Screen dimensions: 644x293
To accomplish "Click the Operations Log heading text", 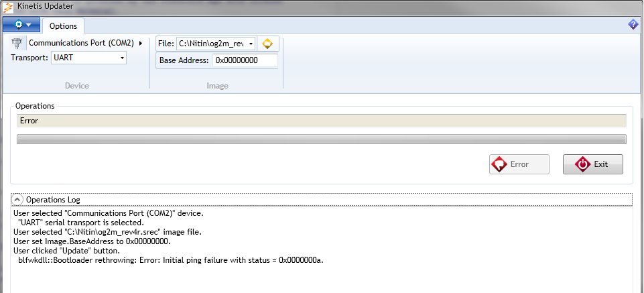I will coord(53,200).
